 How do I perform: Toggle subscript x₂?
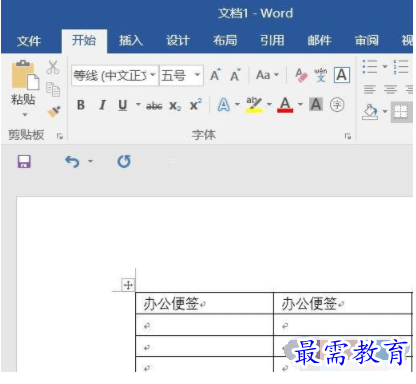[x=175, y=106]
